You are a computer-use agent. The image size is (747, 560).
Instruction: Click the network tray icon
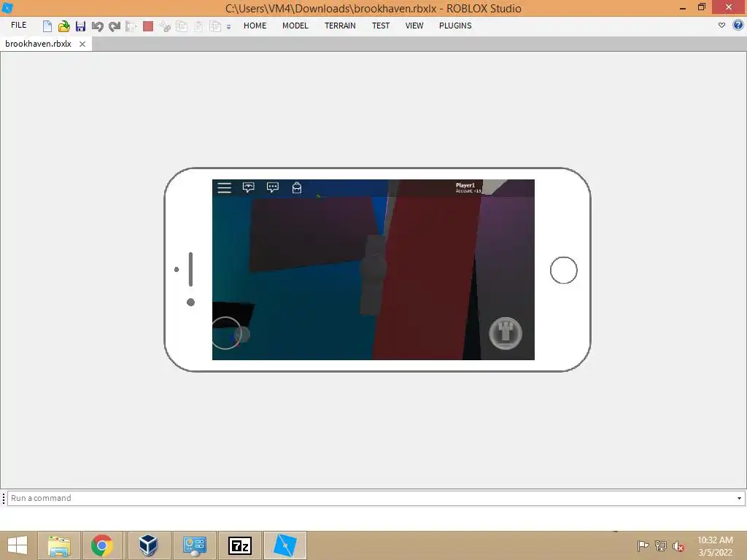(x=661, y=545)
